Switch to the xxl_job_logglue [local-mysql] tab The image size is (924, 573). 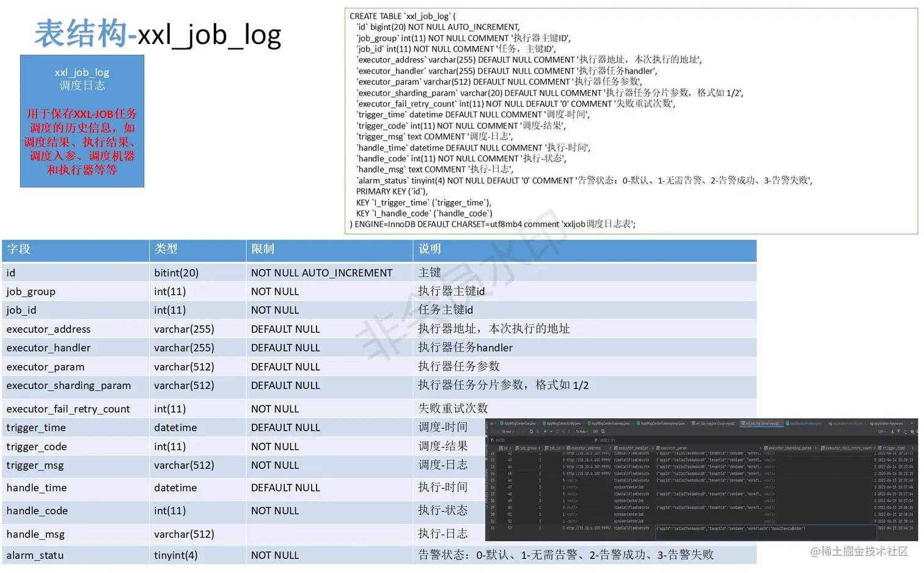coord(713,423)
